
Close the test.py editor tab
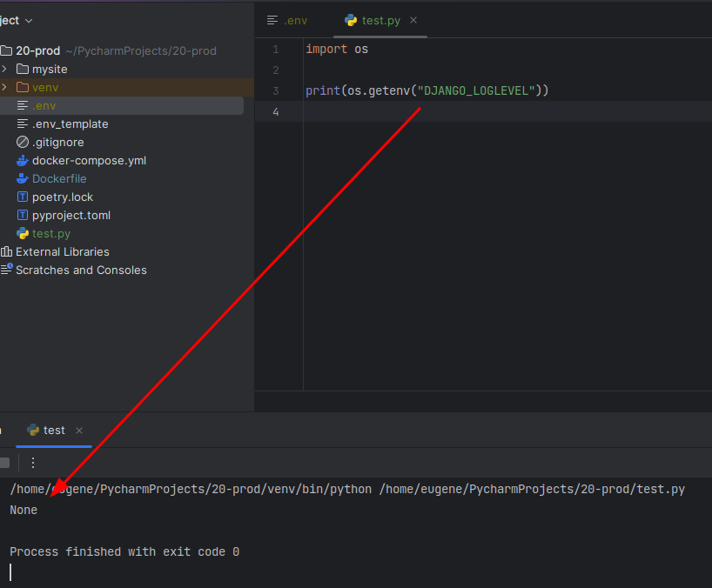(413, 20)
